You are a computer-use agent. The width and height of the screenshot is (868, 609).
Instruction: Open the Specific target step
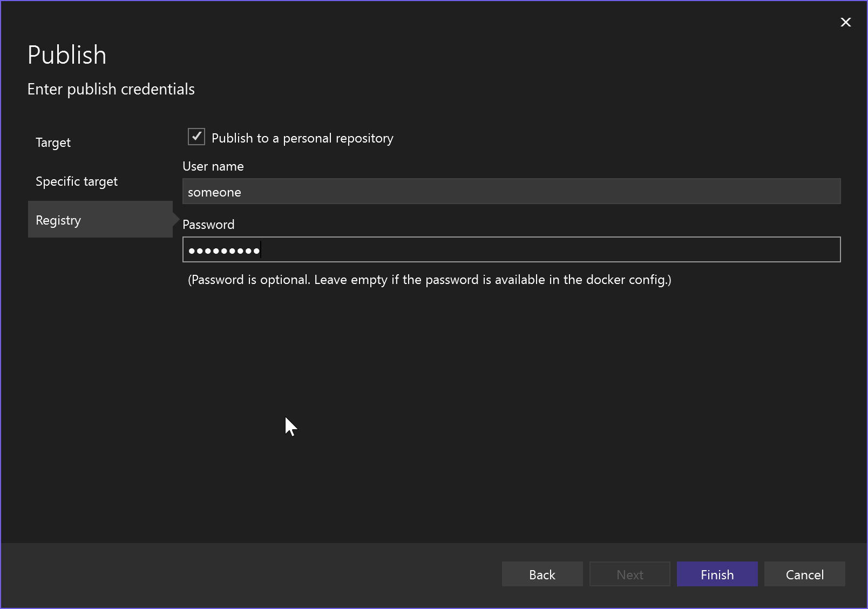pyautogui.click(x=77, y=181)
